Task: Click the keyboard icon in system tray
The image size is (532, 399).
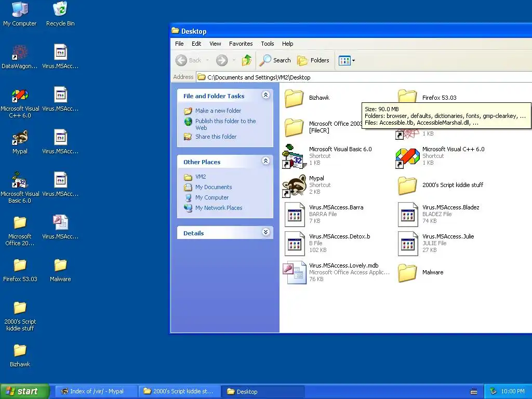Action: click(474, 392)
